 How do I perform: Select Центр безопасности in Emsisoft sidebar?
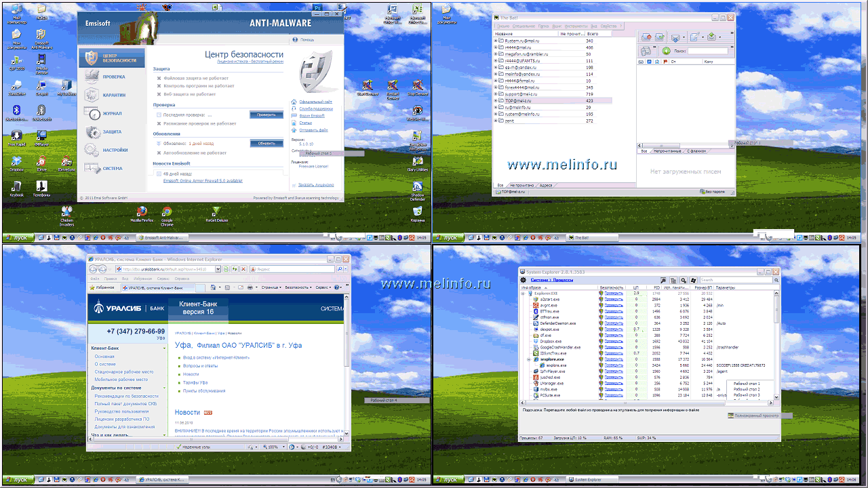pos(111,58)
